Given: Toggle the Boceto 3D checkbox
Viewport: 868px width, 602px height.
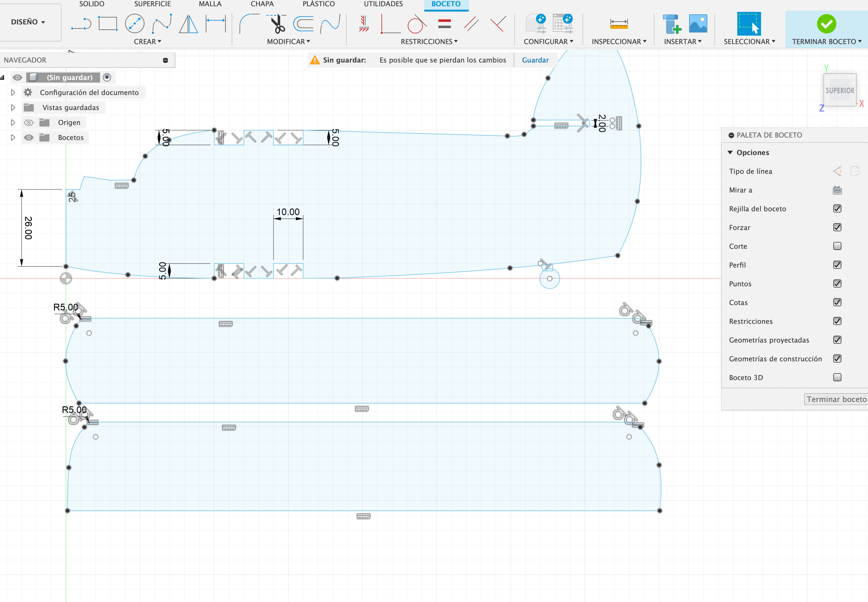Looking at the screenshot, I should pos(837,377).
